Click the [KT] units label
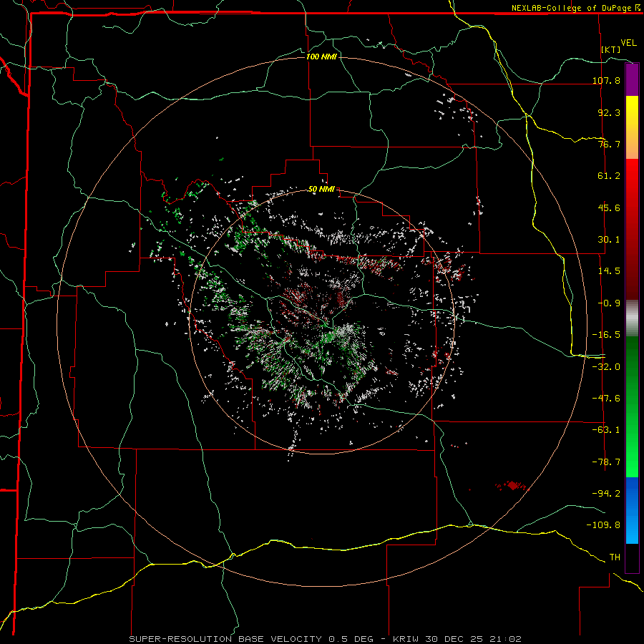Image resolution: width=644 pixels, height=644 pixels. [x=611, y=49]
